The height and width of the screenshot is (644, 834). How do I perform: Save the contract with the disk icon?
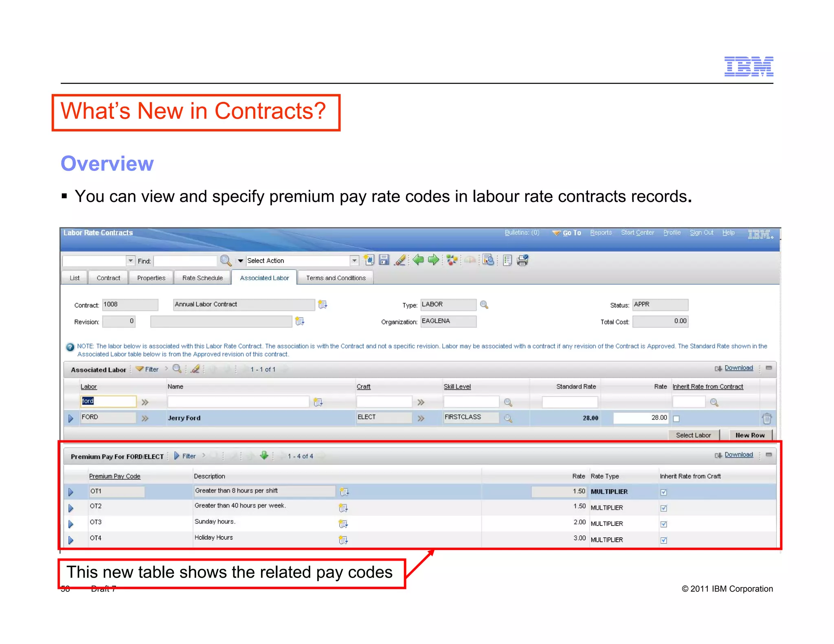pyautogui.click(x=384, y=260)
